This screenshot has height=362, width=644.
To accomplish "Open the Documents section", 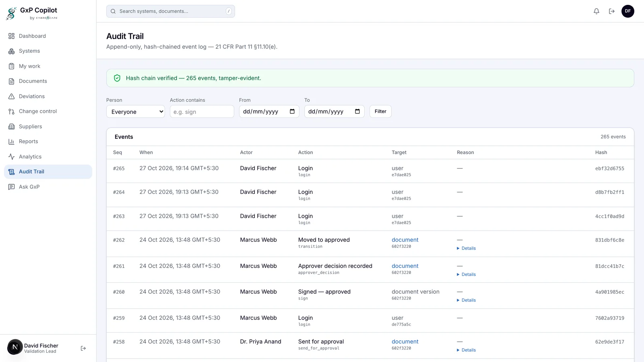I will pos(48,81).
